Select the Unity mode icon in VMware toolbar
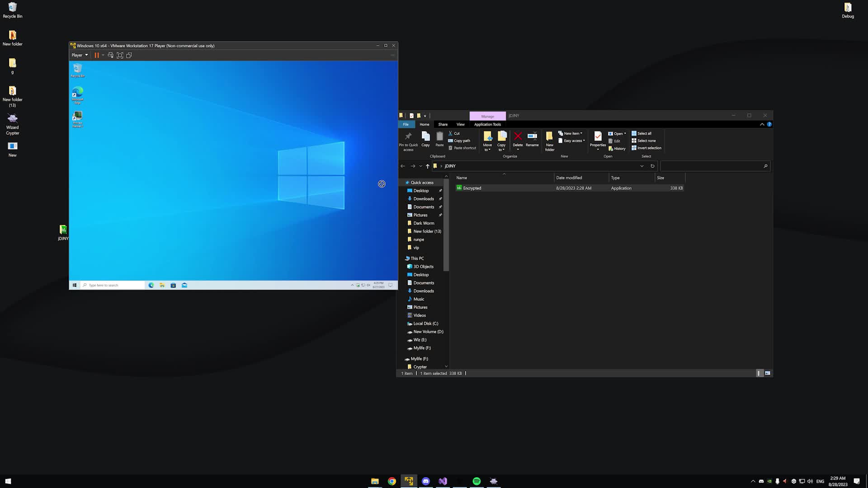This screenshot has width=868, height=488. (x=129, y=55)
